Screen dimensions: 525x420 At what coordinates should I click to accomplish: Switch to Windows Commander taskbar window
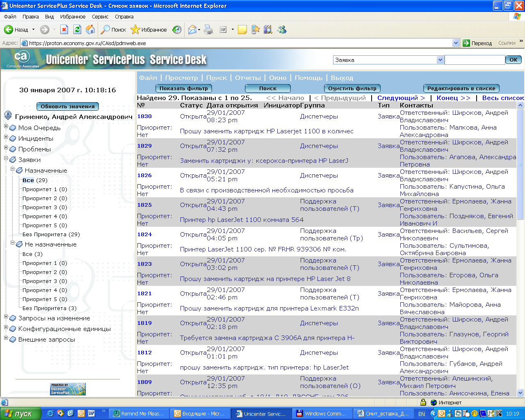[322, 413]
